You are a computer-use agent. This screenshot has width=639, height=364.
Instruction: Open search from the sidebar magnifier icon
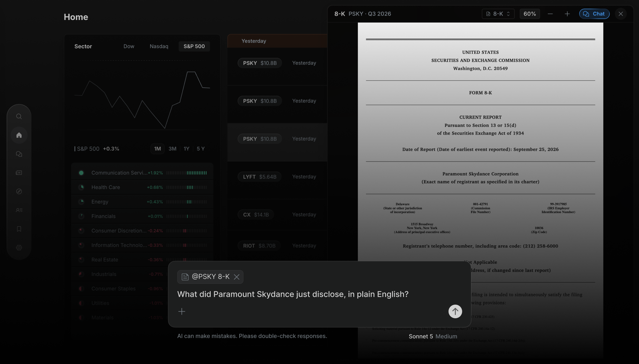coord(19,116)
